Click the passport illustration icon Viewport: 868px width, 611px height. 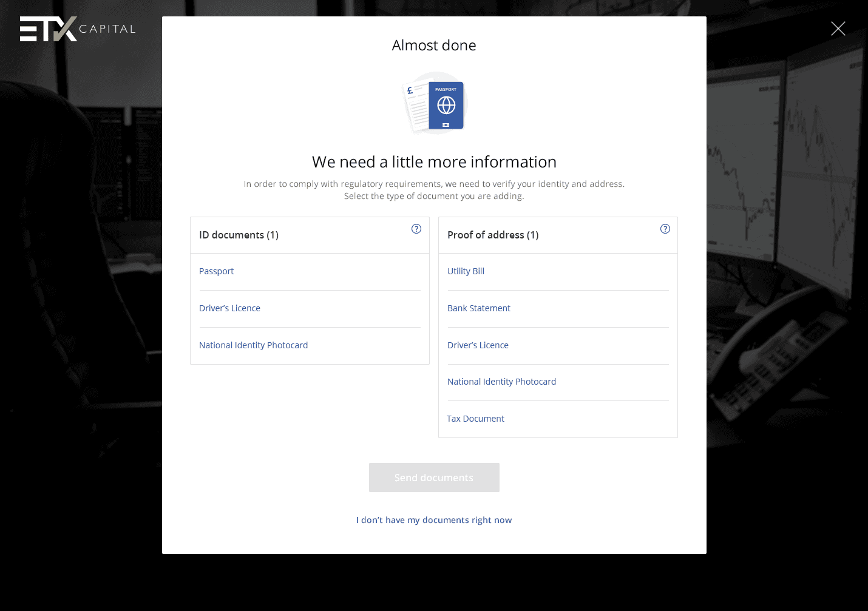pos(435,103)
